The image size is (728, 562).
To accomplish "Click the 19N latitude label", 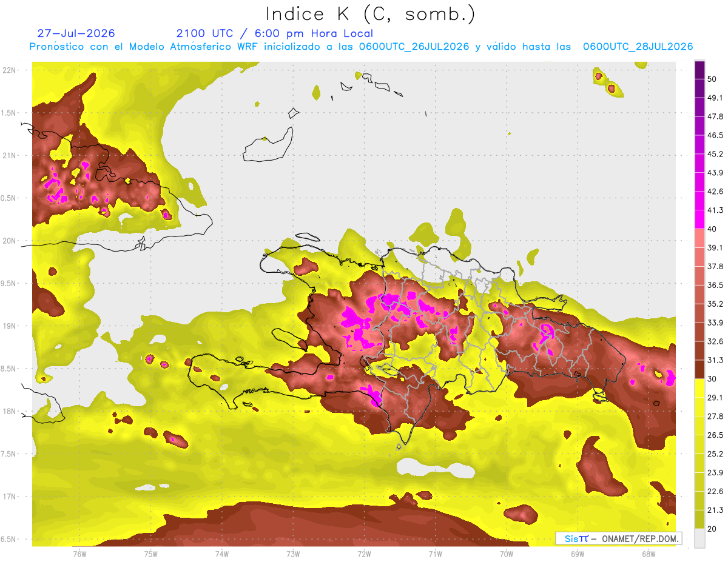I will 9,326.
